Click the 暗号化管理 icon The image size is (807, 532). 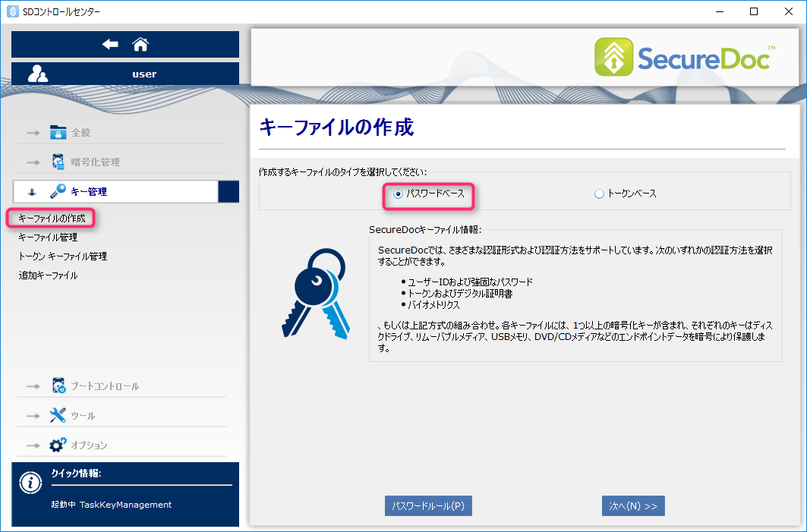coord(58,162)
